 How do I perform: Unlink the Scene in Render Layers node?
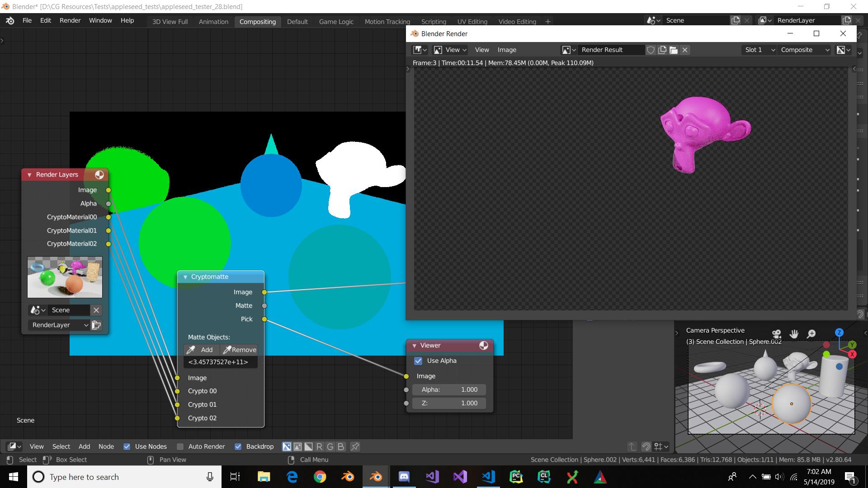(96, 310)
